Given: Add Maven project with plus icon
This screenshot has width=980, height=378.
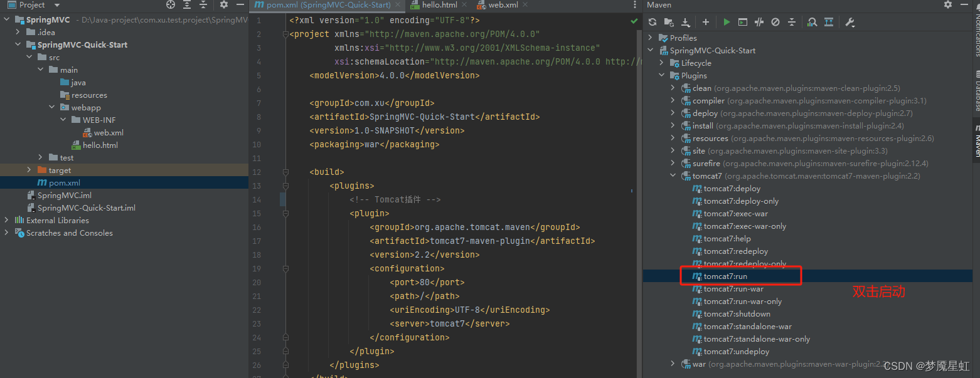Looking at the screenshot, I should (x=706, y=22).
